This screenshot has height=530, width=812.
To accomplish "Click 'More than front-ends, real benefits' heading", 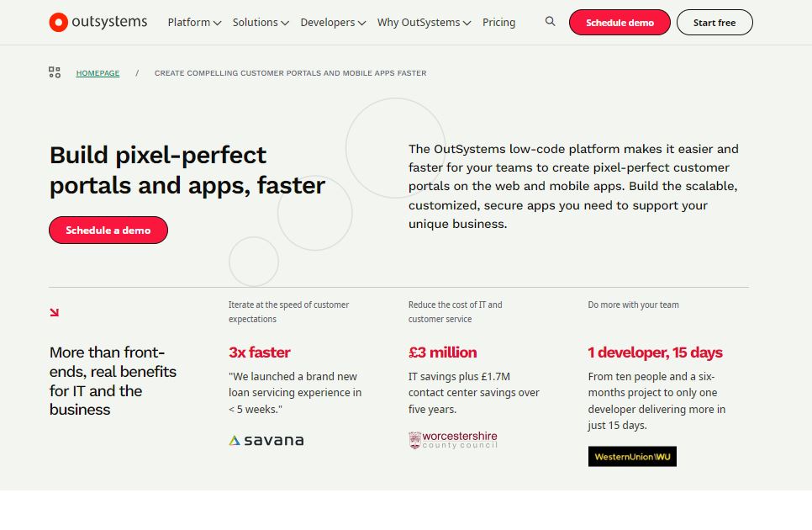I will [113, 381].
